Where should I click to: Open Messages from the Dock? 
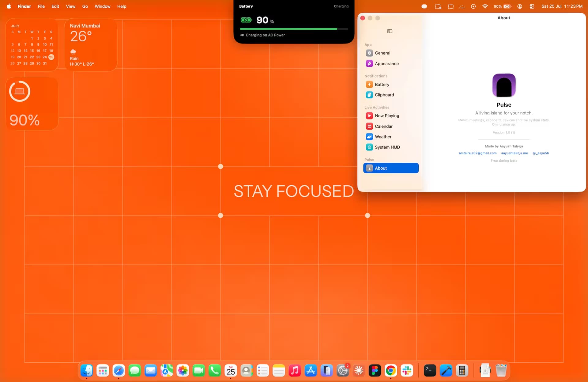134,371
